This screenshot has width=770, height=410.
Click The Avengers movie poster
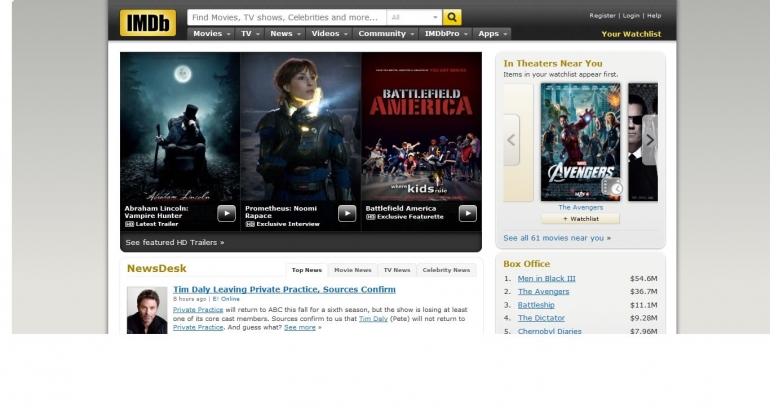click(580, 142)
